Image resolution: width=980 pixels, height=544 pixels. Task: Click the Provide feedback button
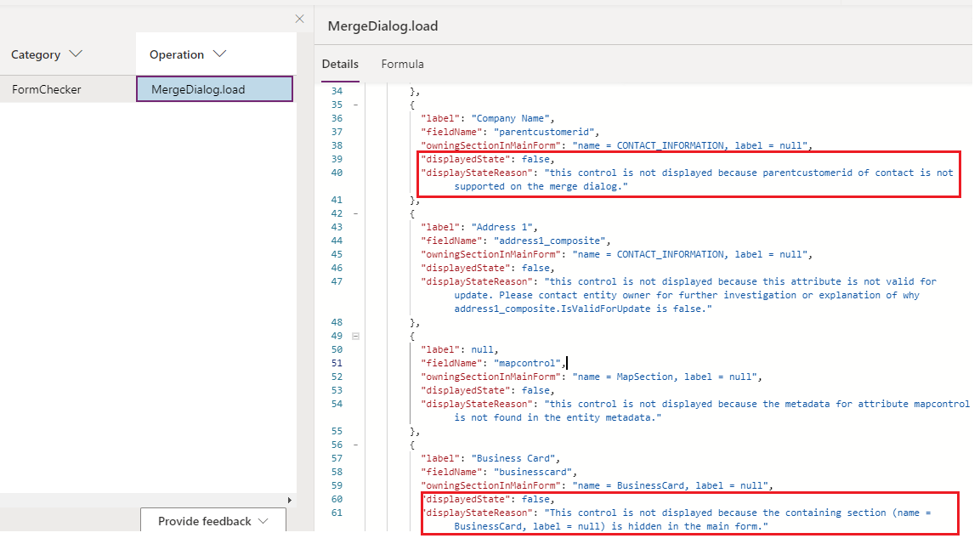204,519
